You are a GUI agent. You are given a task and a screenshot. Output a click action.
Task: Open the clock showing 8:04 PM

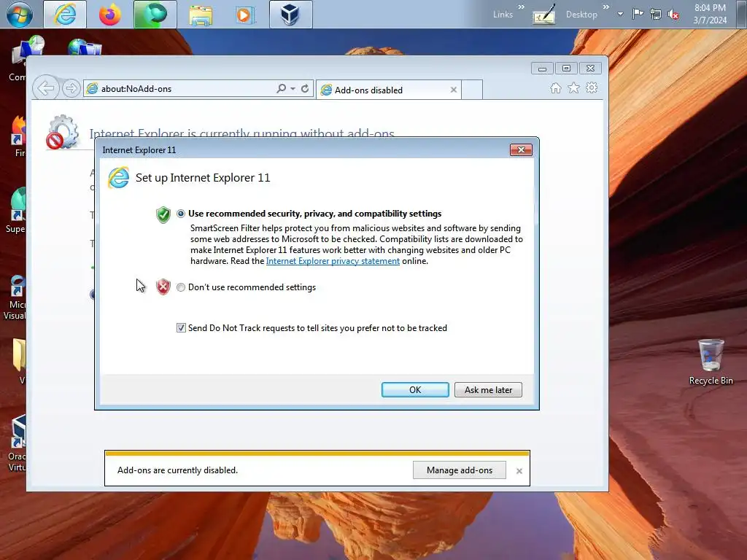pos(710,14)
